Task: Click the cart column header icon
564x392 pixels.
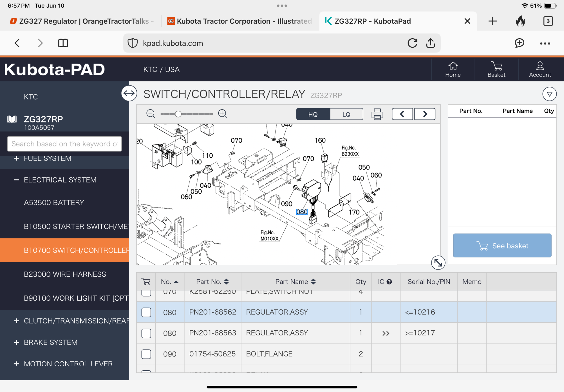Action: point(146,282)
